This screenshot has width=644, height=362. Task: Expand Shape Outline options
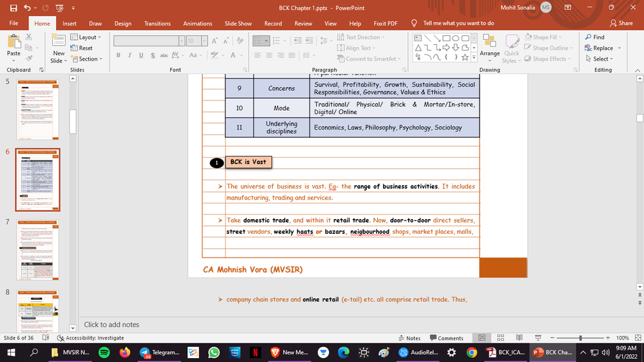point(549,48)
